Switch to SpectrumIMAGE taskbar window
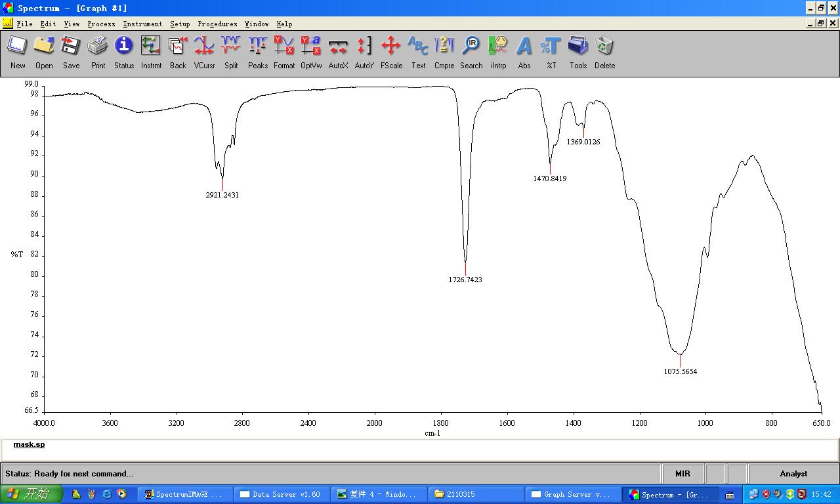Screen dimensions: 840x504 pos(184,494)
